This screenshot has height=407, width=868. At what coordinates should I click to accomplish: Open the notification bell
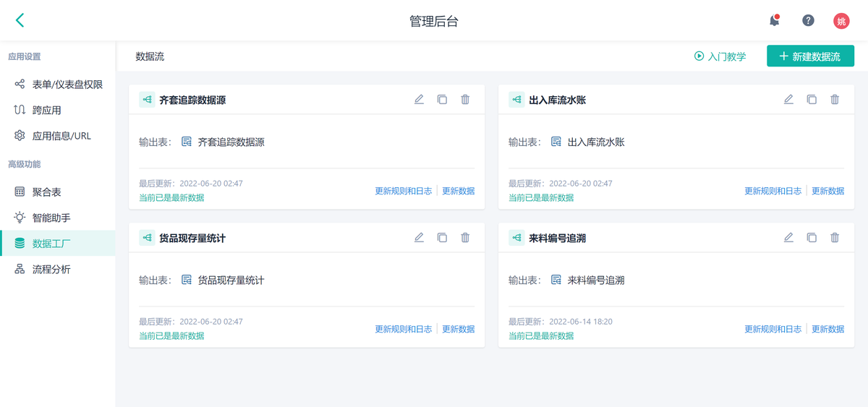[x=775, y=20]
